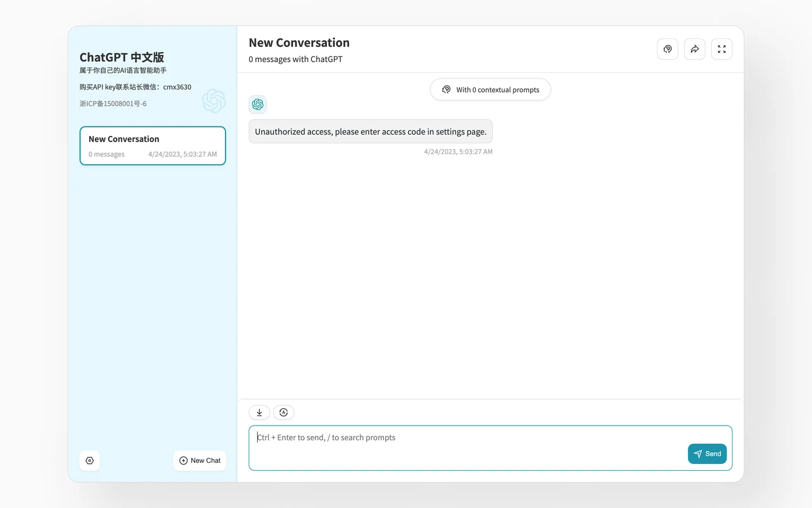Select the New Conversation chat card
This screenshot has height=508, width=812.
click(x=153, y=146)
